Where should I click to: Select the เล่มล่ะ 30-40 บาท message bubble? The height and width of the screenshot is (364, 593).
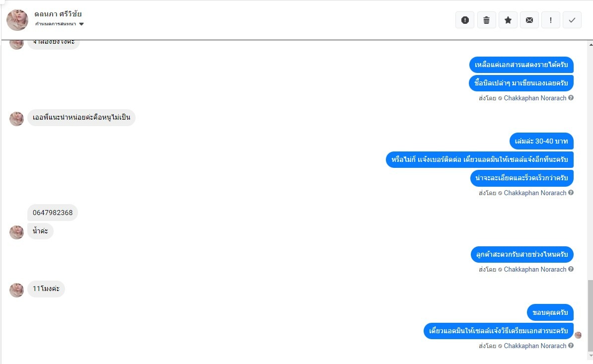click(x=541, y=141)
